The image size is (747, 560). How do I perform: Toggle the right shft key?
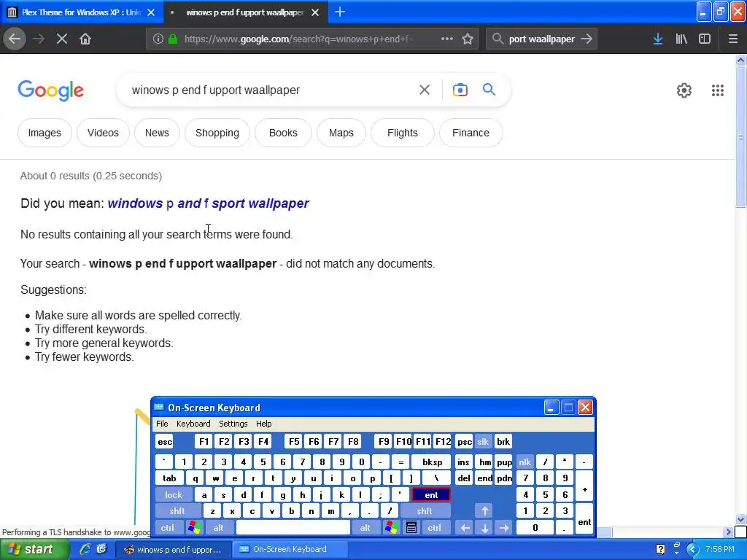click(x=425, y=511)
